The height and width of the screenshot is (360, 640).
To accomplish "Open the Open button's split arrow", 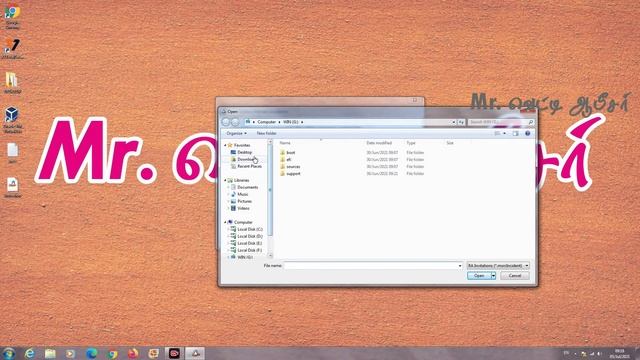I will [x=493, y=276].
